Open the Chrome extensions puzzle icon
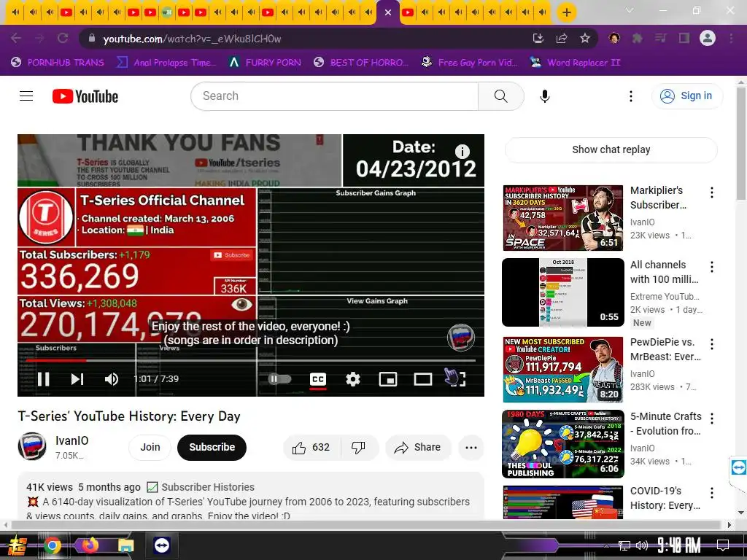The width and height of the screenshot is (747, 560). (x=638, y=39)
